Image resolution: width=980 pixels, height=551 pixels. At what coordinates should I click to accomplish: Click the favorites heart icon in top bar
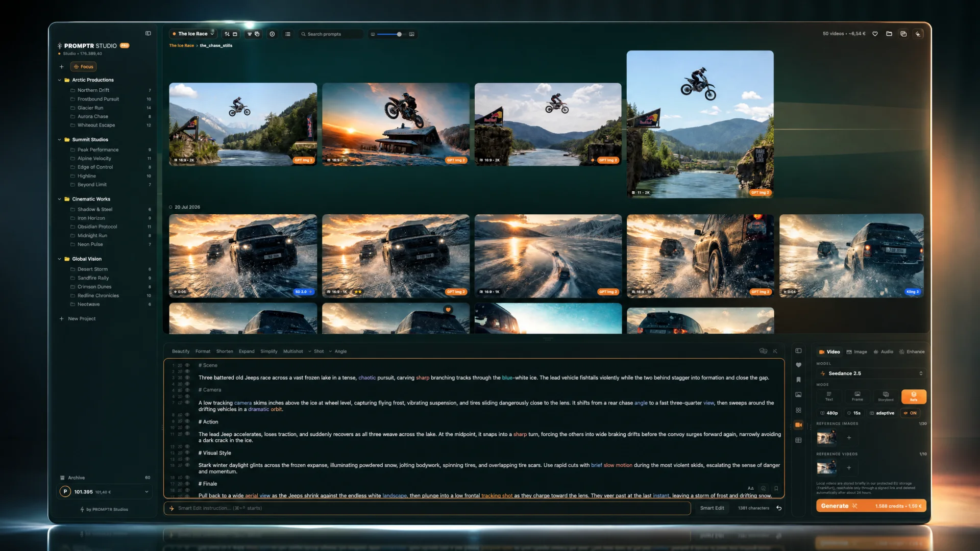[875, 34]
